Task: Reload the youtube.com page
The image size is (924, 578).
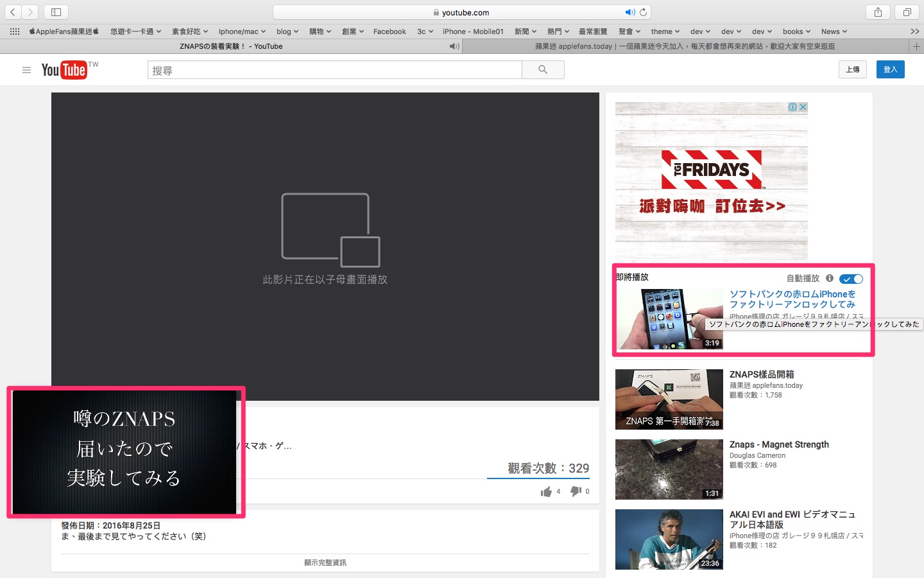Action: (x=644, y=12)
